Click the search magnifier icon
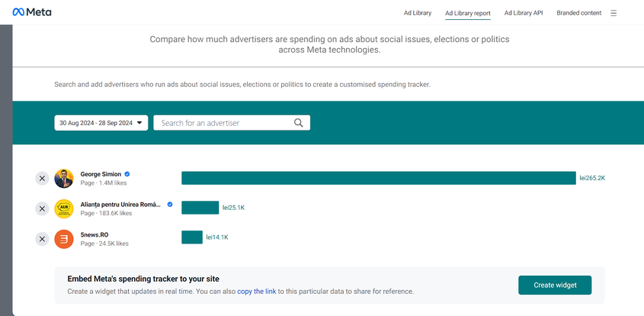The image size is (644, 316). coord(299,123)
